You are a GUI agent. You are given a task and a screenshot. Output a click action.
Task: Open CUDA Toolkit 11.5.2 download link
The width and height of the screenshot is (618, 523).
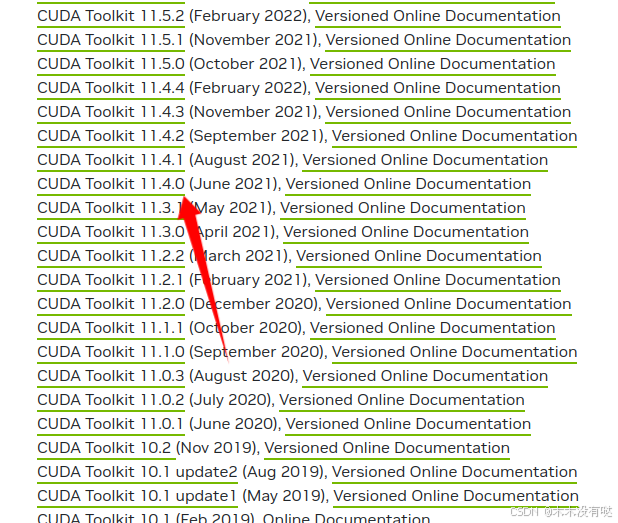tap(111, 16)
